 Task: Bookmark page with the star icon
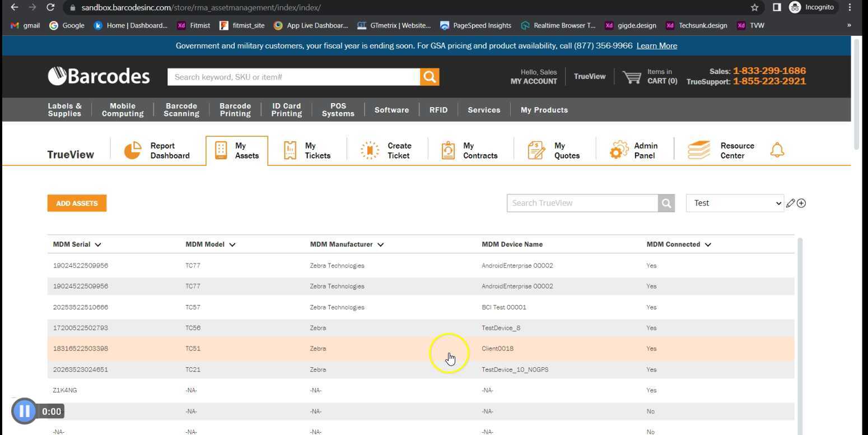754,7
